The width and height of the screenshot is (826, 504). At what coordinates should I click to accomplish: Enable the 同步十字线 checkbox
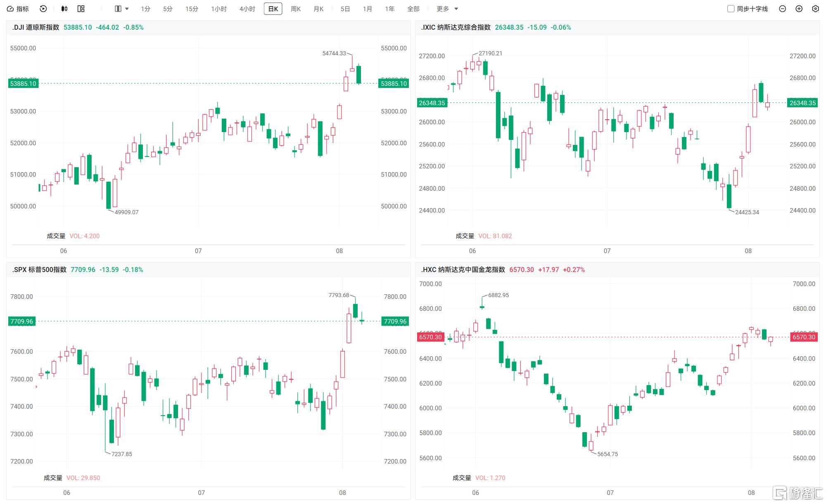click(x=731, y=9)
